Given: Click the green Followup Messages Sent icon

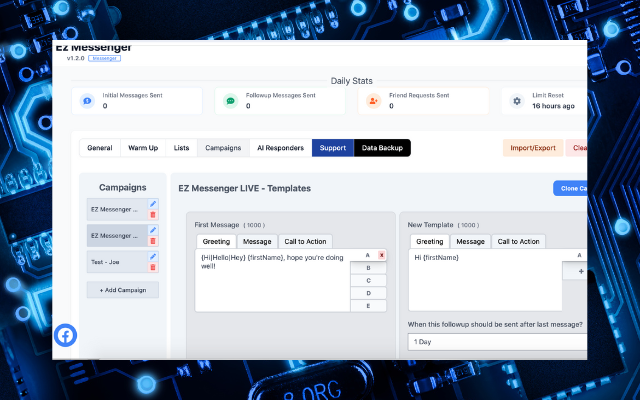Looking at the screenshot, I should pyautogui.click(x=230, y=101).
